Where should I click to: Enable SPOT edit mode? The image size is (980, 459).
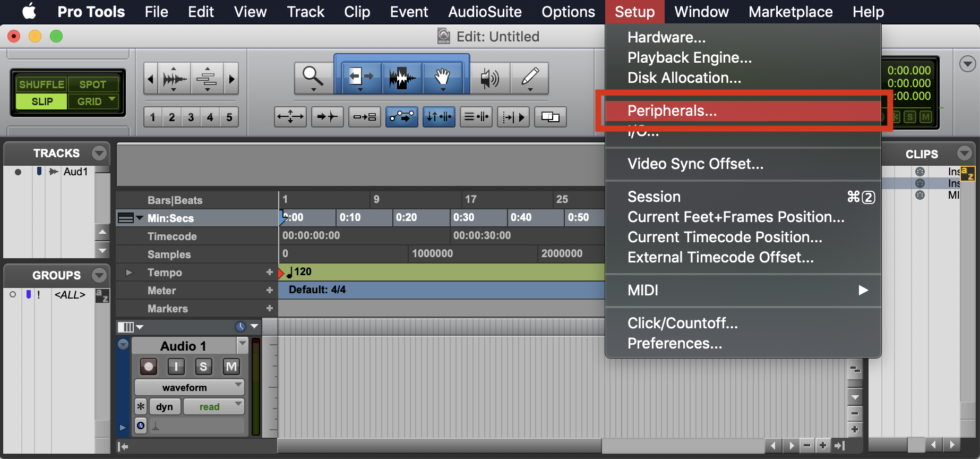[93, 84]
